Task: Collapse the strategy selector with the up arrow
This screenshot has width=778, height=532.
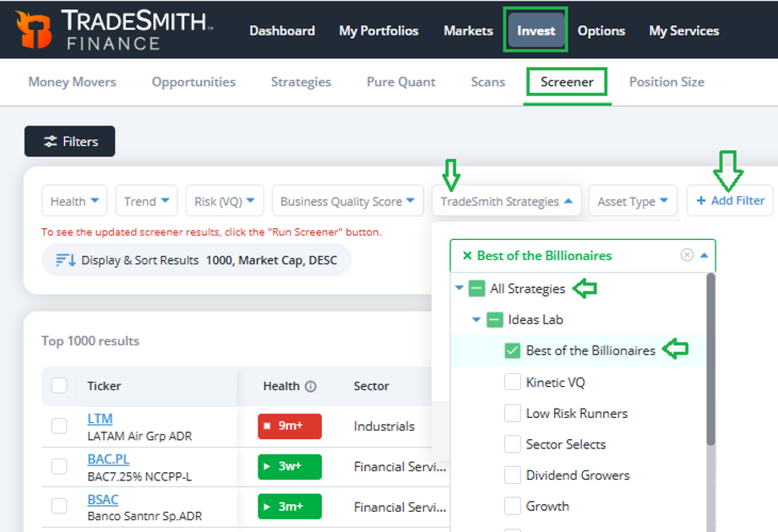Action: tap(704, 255)
